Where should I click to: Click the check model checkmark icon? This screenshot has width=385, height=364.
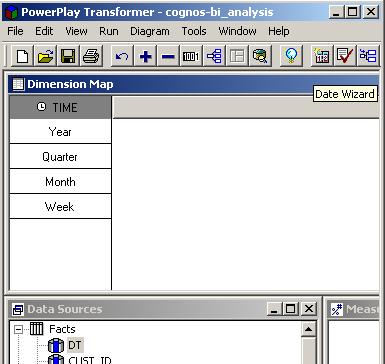[345, 56]
